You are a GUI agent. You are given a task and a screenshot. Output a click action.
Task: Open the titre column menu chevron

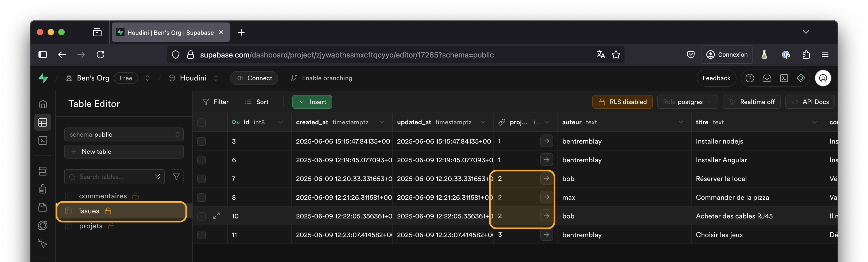coord(814,122)
